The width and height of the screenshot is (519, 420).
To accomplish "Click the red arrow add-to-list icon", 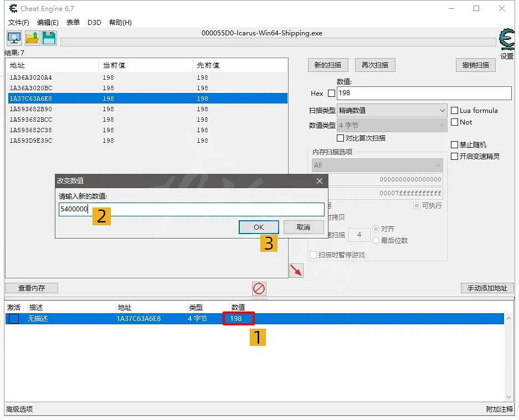I will [296, 271].
